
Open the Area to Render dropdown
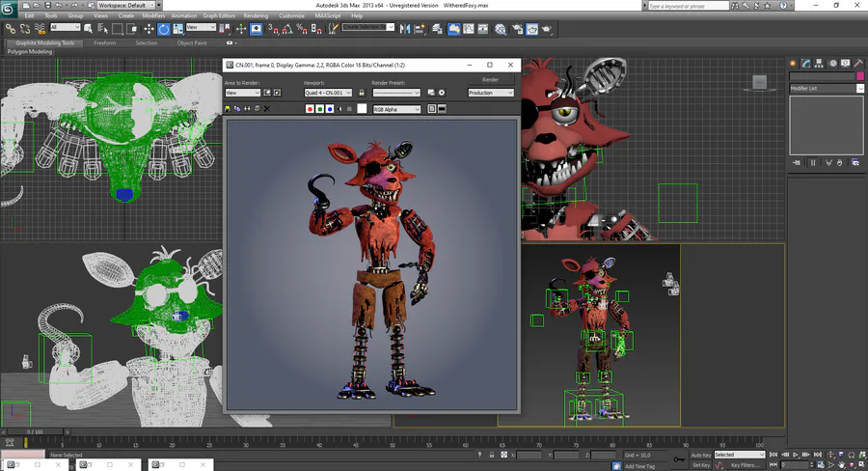click(242, 93)
